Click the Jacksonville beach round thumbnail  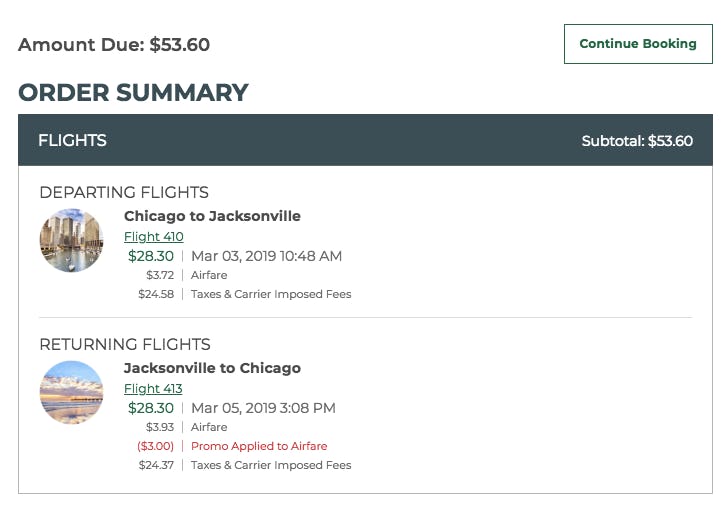tap(71, 393)
